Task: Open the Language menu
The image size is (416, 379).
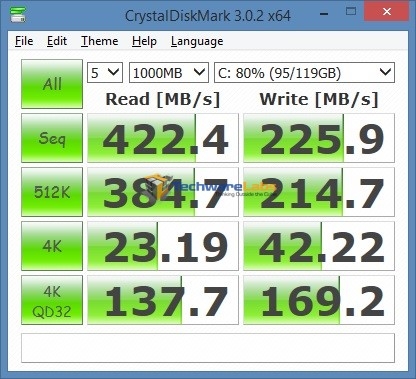Action: point(197,41)
